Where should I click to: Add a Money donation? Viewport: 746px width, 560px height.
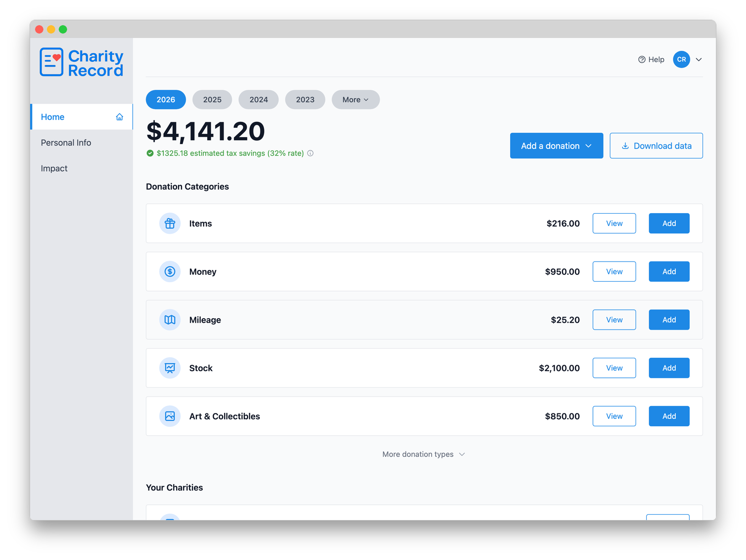tap(669, 272)
